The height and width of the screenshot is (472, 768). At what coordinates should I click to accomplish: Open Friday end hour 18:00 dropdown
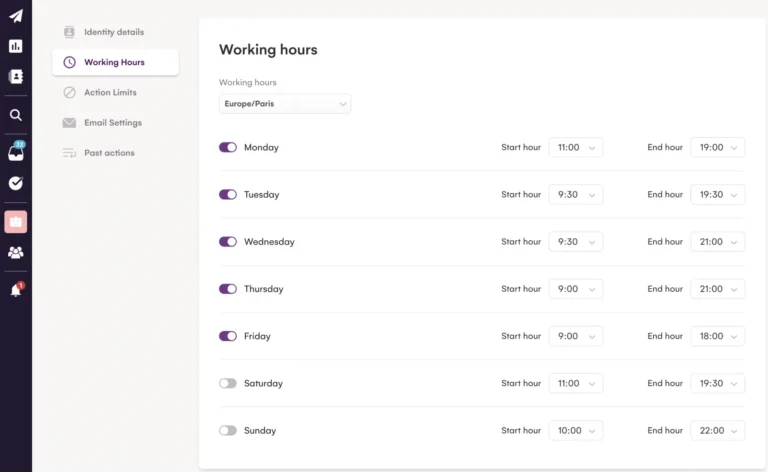tap(718, 336)
